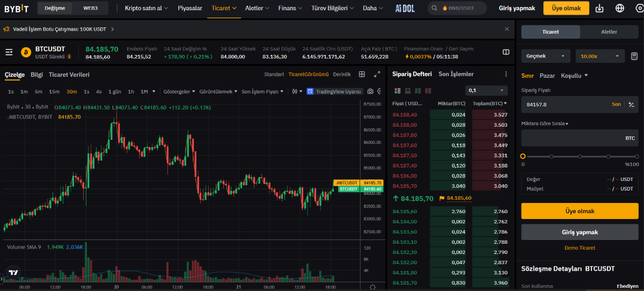Open the Göstergeler dropdown
The height and width of the screenshot is (291, 644).
point(179,92)
